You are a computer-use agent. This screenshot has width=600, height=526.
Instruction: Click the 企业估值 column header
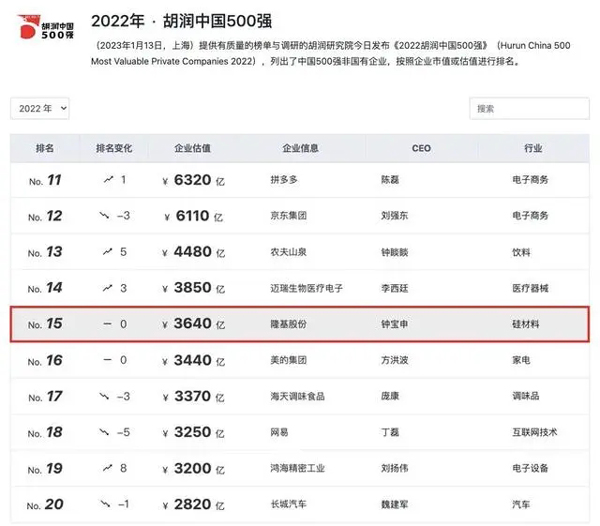point(192,148)
